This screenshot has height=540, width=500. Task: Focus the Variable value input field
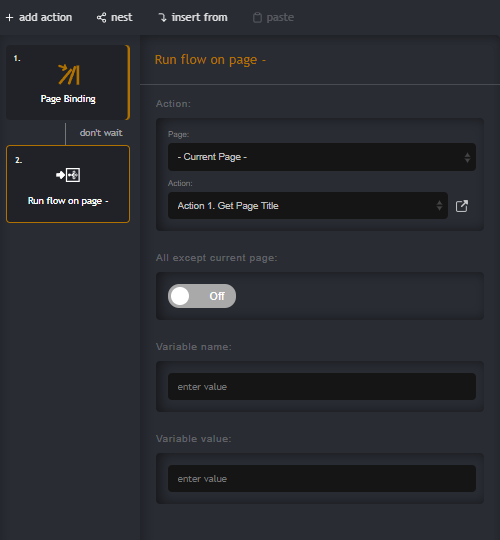[x=322, y=478]
